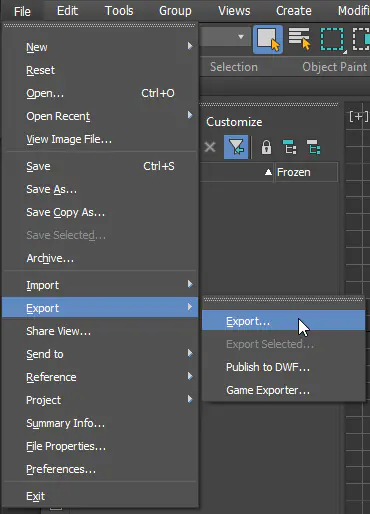The image size is (370, 514).
Task: Open the Customize menu of scene explorer
Action: click(x=234, y=122)
